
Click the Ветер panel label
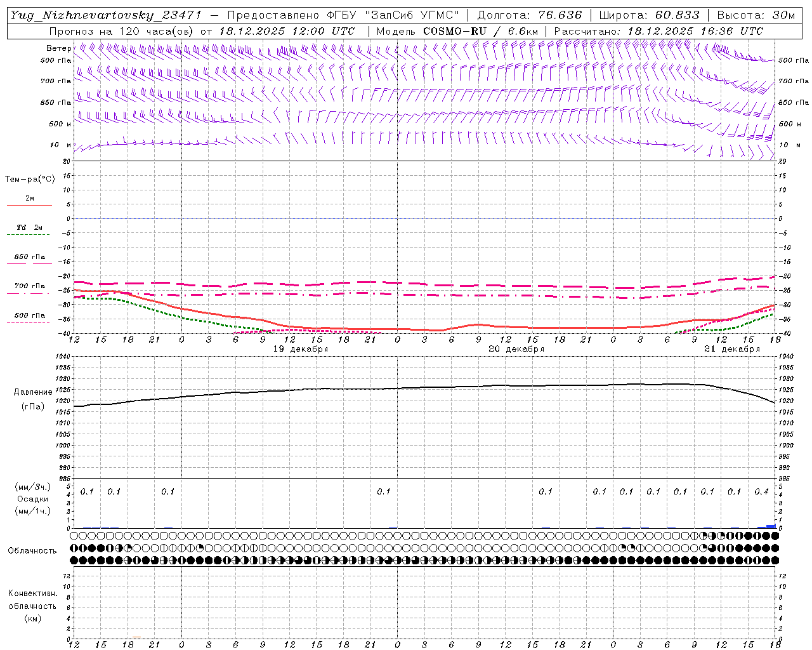pos(58,48)
